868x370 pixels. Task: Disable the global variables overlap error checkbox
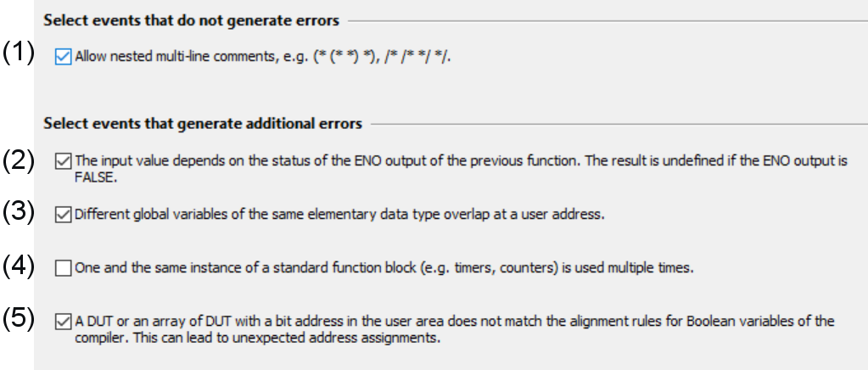[63, 215]
